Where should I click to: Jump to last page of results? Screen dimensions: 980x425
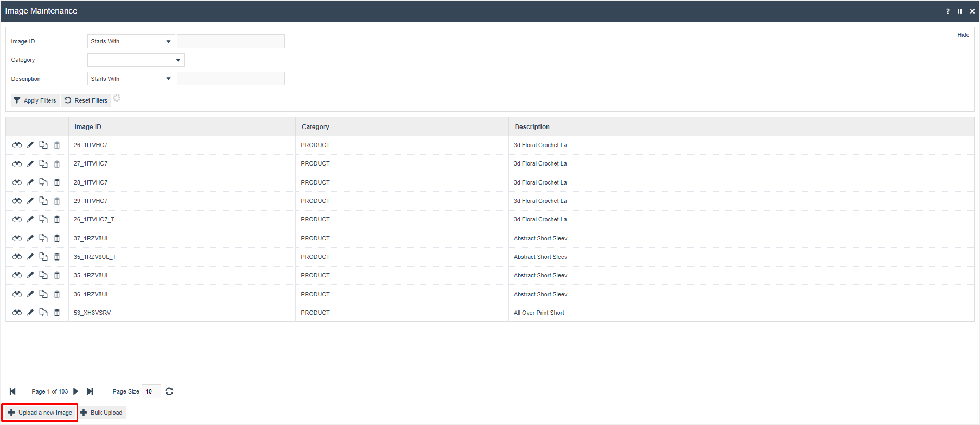coord(90,391)
